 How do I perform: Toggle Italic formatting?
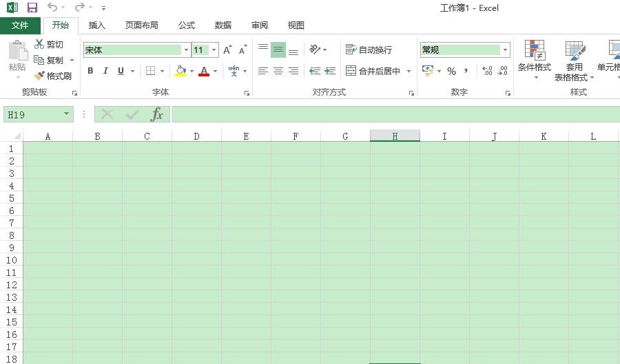[x=105, y=71]
